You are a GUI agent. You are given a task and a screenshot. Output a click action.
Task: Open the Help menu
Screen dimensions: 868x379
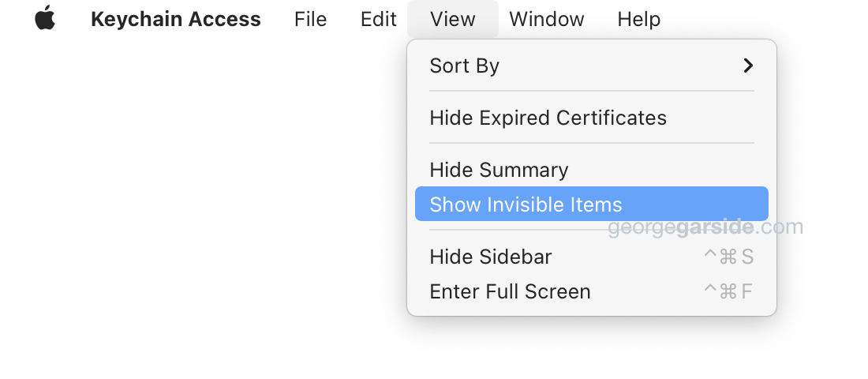[639, 19]
